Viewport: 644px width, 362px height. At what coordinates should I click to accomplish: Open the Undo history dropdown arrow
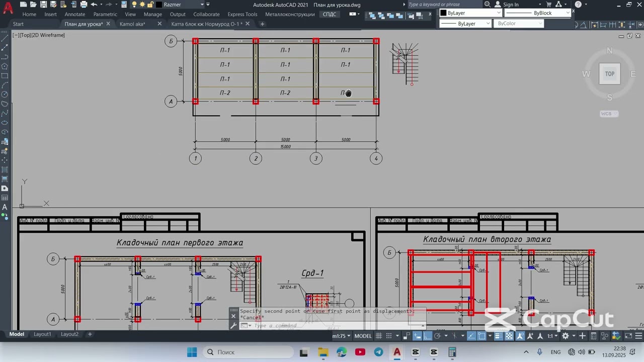[x=101, y=5]
